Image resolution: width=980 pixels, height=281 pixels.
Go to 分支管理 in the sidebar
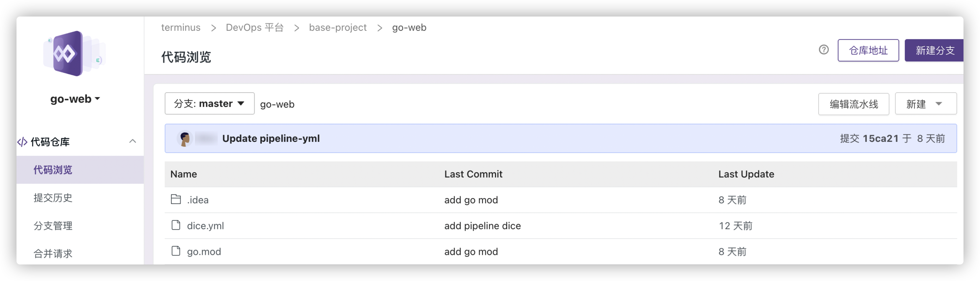pyautogui.click(x=53, y=225)
